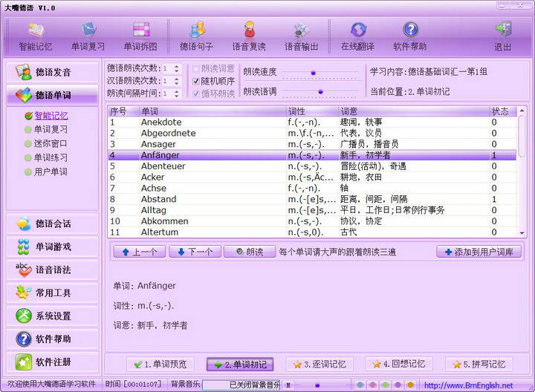Switch to the 3.逐词记忆 tab

[x=318, y=365]
